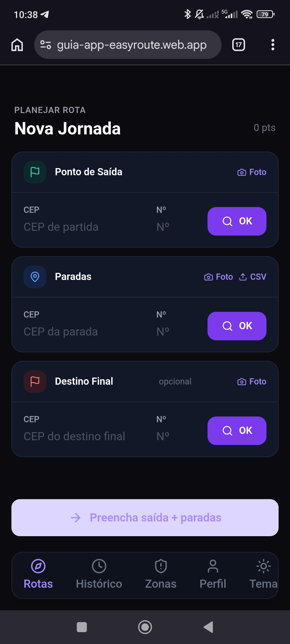The height and width of the screenshot is (644, 290).
Task: Open browser home page icon
Action: 17,45
